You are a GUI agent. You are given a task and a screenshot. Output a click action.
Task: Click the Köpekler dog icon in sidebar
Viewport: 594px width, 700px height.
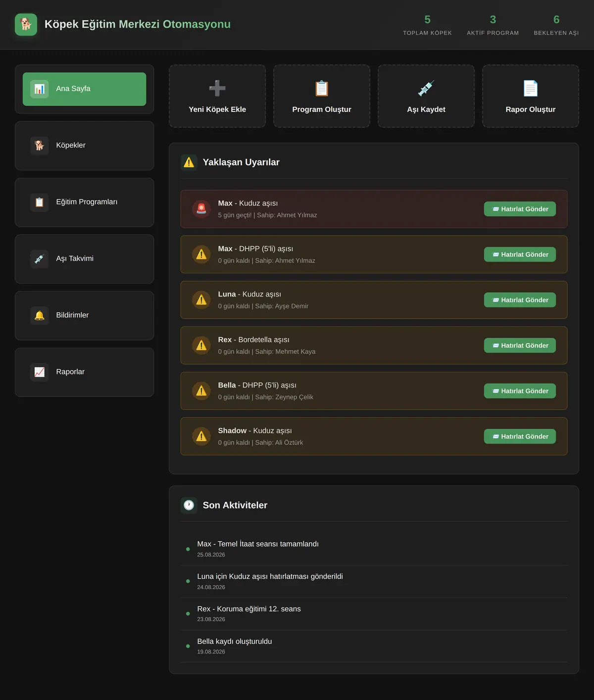[40, 146]
